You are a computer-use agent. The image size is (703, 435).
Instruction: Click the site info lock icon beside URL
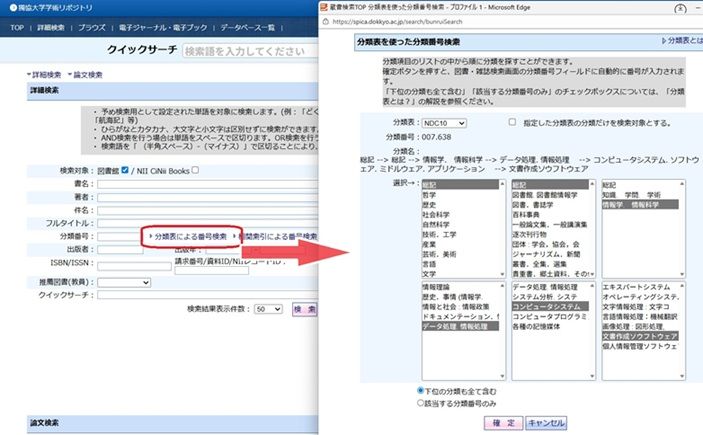325,22
